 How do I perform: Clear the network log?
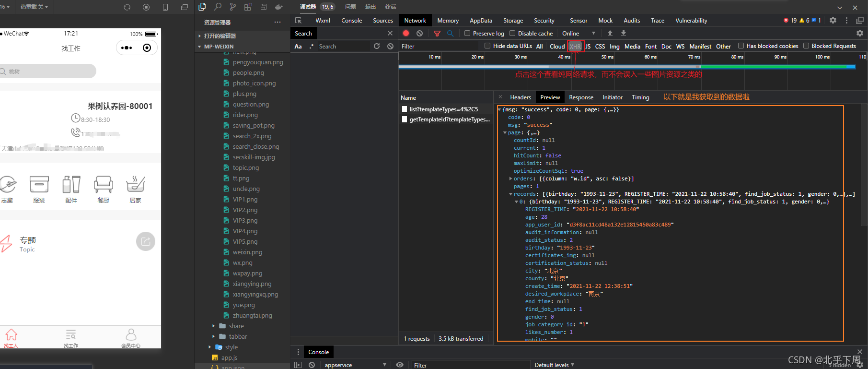point(419,33)
